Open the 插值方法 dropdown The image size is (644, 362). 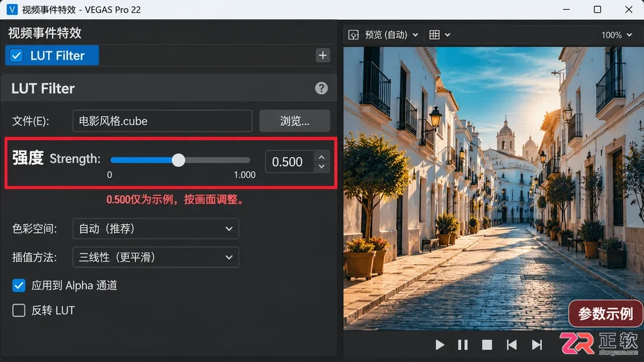[x=155, y=257]
